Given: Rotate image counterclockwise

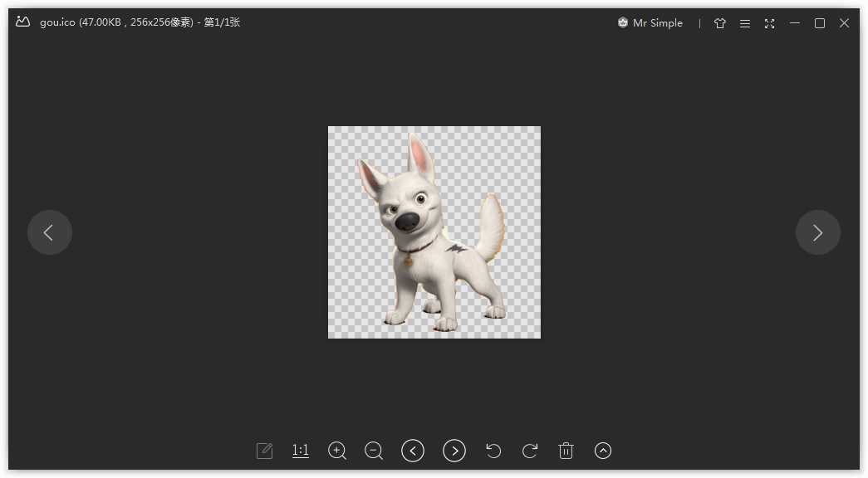Looking at the screenshot, I should click(493, 451).
